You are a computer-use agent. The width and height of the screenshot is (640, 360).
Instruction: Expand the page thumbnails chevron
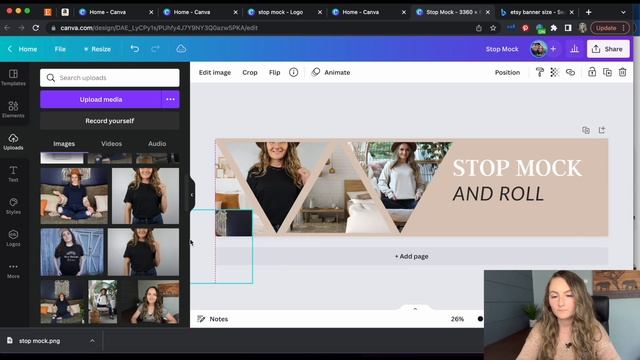[415, 308]
